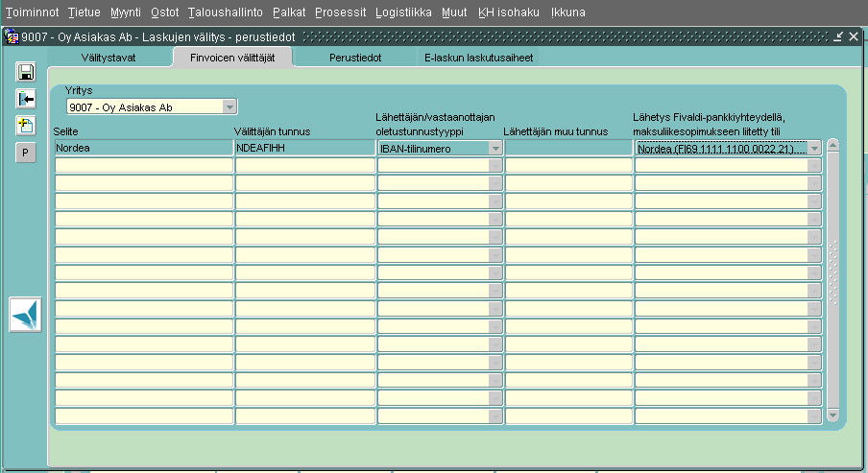Open the Nordea bank account dropdown

(x=814, y=149)
